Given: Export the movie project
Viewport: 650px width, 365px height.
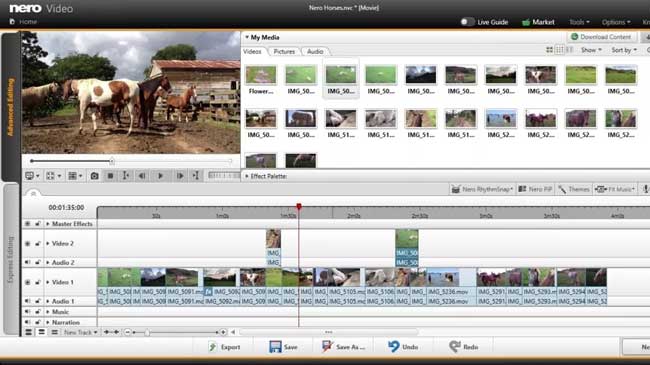Looking at the screenshot, I should coord(224,347).
